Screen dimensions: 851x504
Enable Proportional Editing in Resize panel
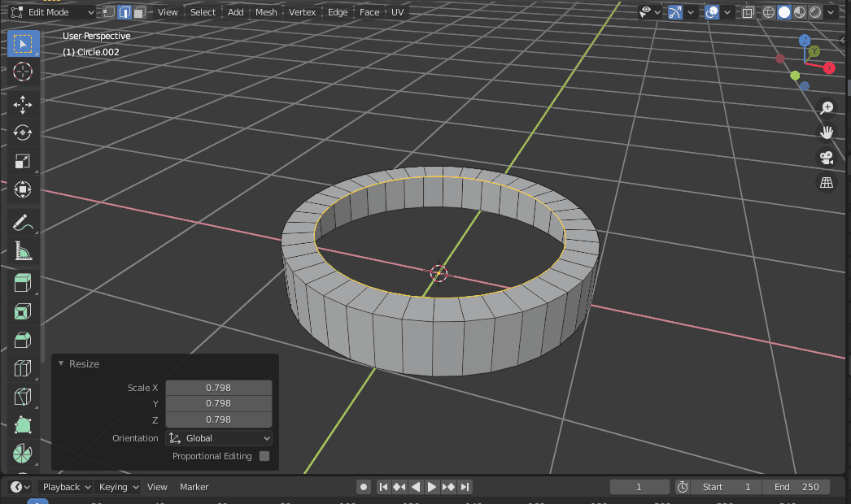(x=263, y=456)
